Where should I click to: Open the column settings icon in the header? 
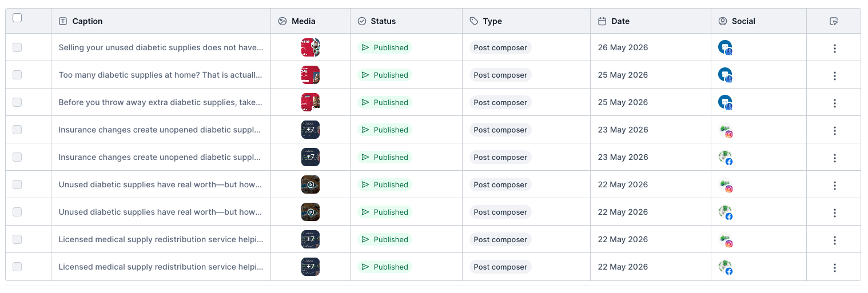tap(834, 21)
